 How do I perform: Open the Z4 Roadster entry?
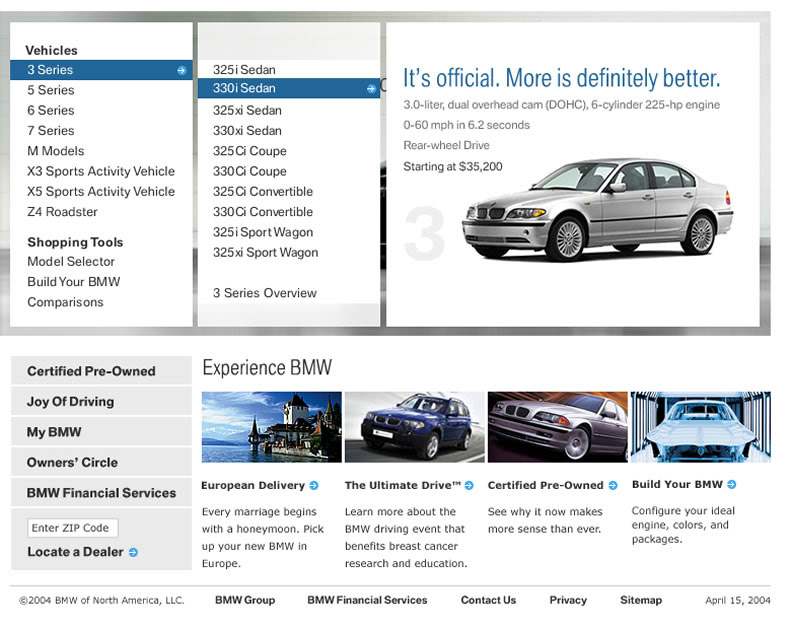(x=63, y=212)
